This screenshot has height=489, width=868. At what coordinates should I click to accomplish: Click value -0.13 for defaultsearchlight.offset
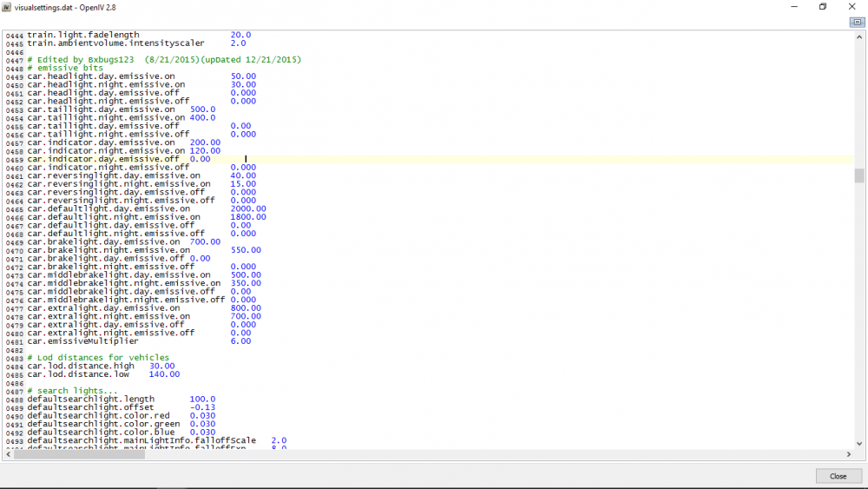(202, 407)
